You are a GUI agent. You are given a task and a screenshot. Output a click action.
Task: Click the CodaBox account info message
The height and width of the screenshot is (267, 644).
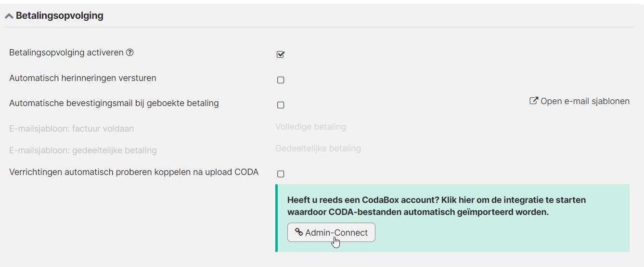pyautogui.click(x=436, y=206)
